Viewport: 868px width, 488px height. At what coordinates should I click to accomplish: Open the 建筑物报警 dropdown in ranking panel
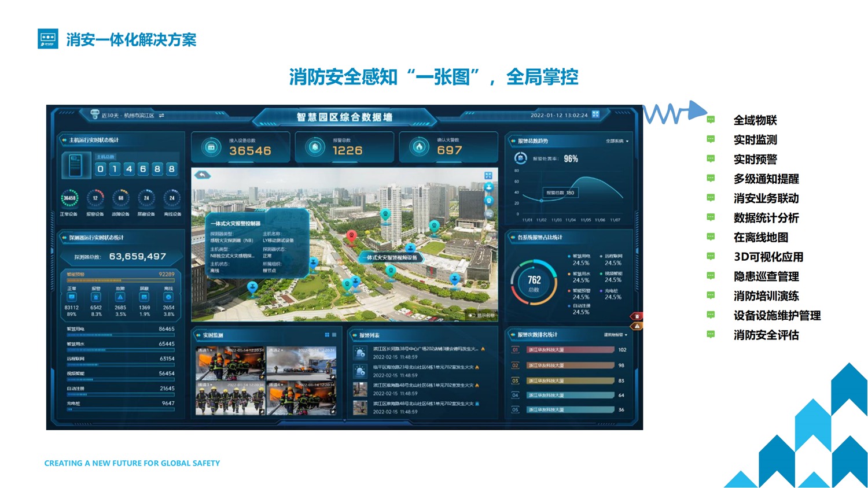(x=616, y=335)
